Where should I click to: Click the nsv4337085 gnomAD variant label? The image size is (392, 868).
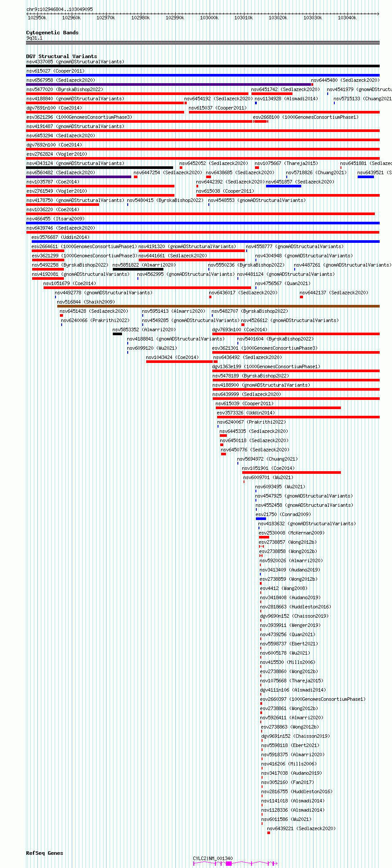(x=75, y=62)
